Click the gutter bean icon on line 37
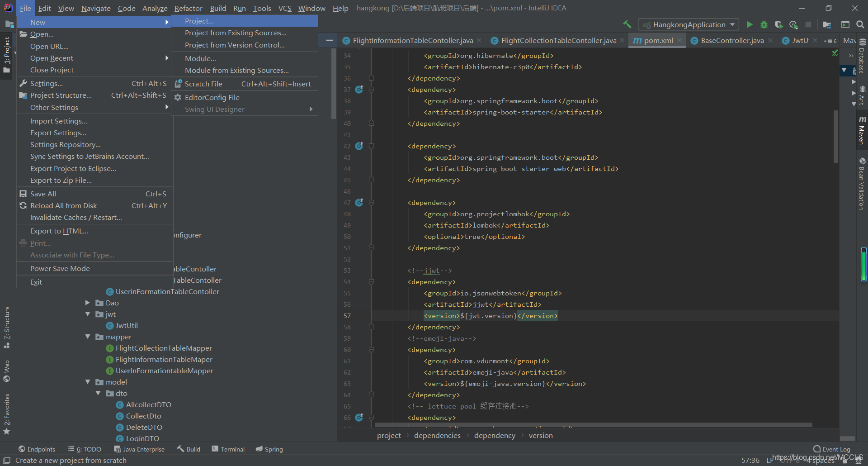868x466 pixels. 359,90
